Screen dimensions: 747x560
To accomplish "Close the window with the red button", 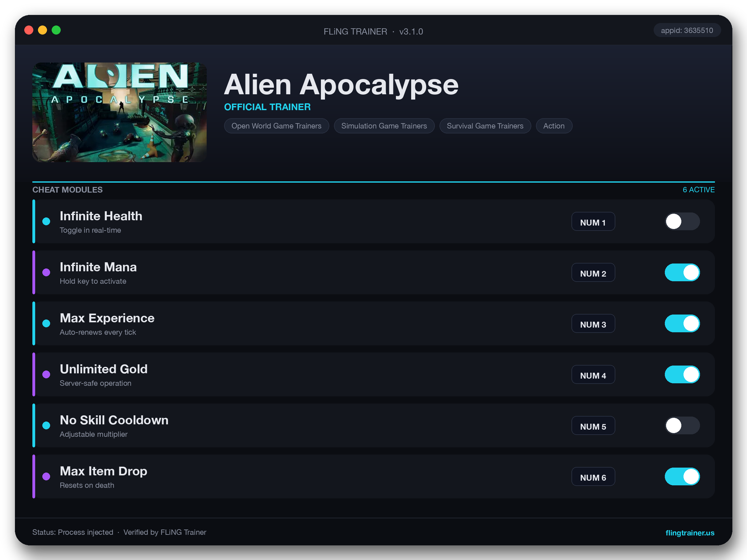I will [29, 30].
